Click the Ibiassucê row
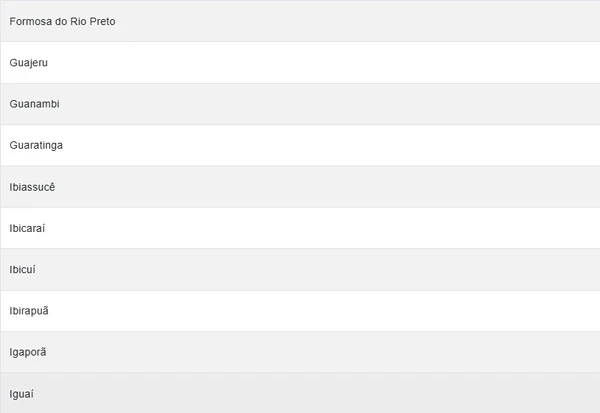 pos(300,187)
